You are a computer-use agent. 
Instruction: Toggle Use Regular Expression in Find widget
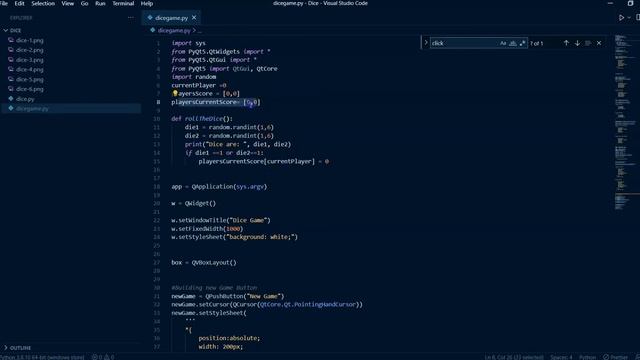pyautogui.click(x=522, y=43)
